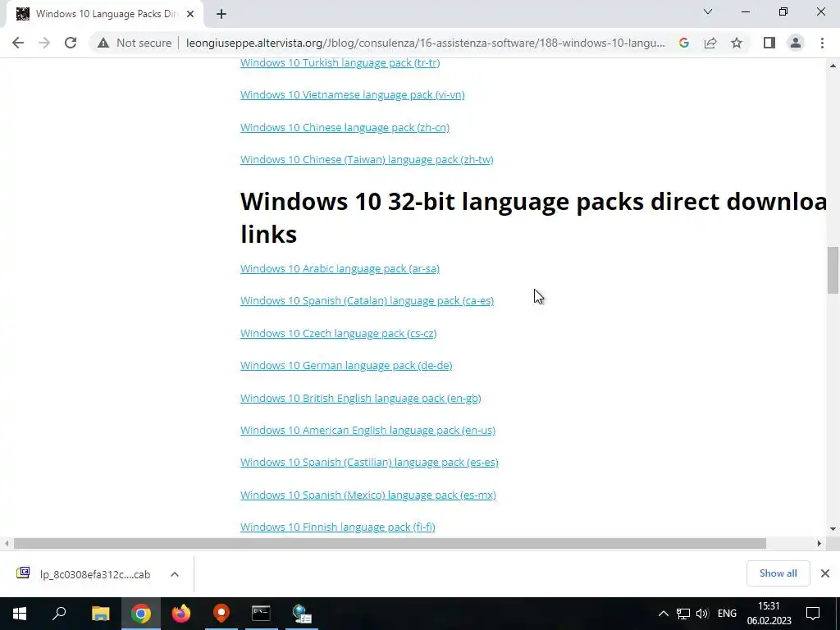This screenshot has height=630, width=840.
Task: Open the Chinese (Taiwan) language pack link
Action: 367,160
